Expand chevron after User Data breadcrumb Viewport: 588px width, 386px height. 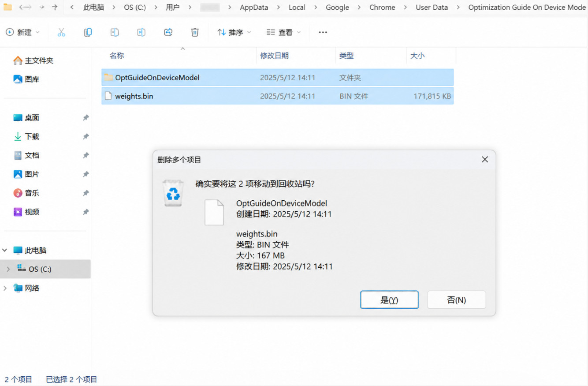pyautogui.click(x=458, y=7)
